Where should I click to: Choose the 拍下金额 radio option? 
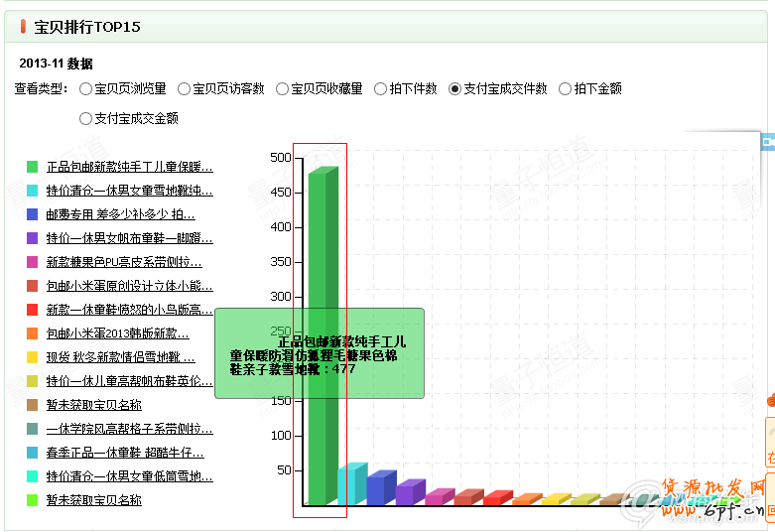(x=566, y=89)
